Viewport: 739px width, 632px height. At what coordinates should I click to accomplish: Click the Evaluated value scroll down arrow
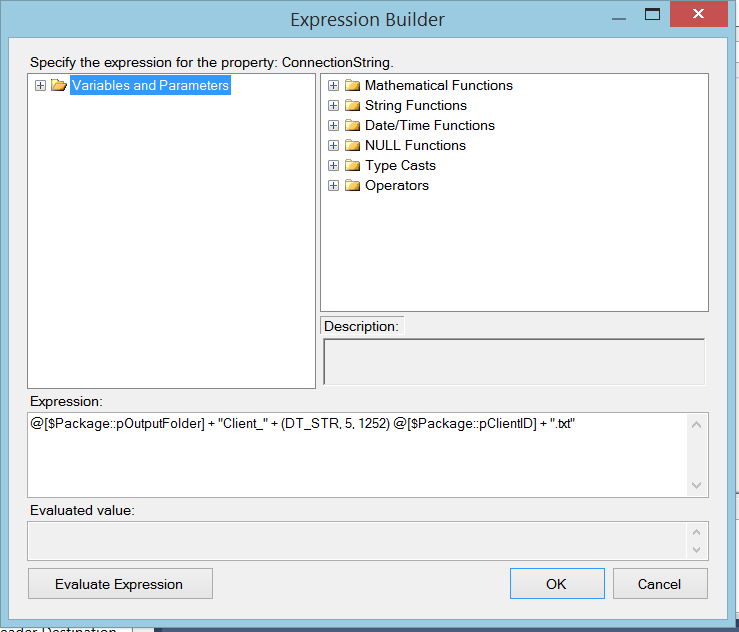point(697,550)
